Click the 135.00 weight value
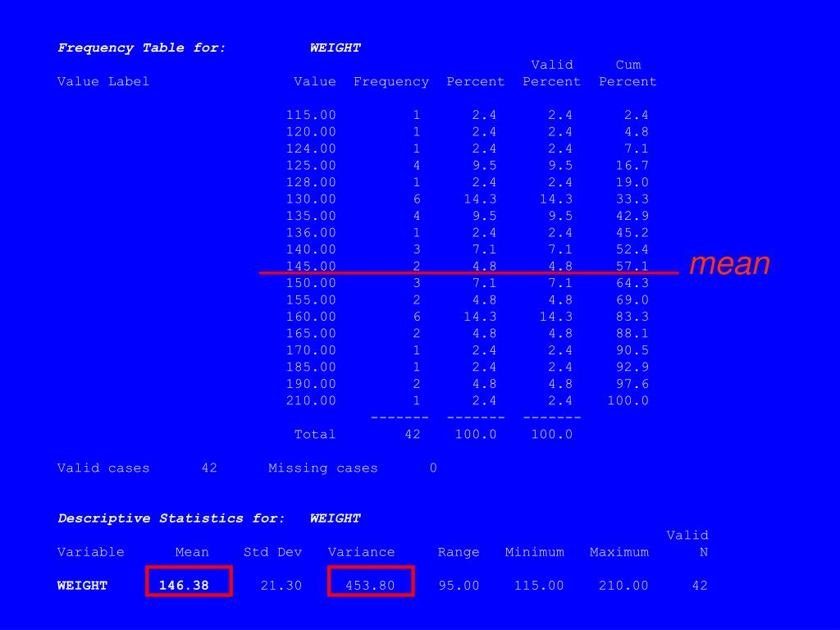 tap(311, 216)
